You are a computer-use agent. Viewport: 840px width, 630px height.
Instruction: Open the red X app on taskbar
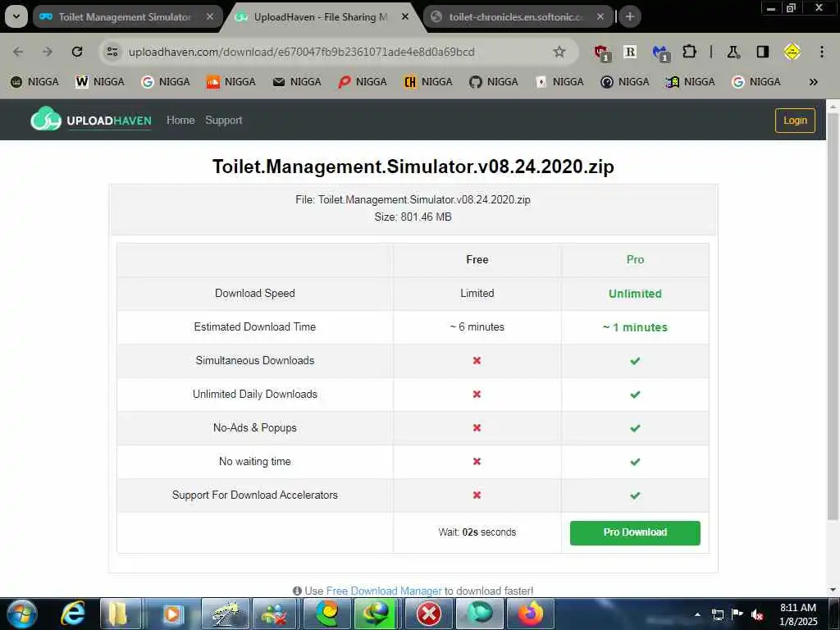(x=428, y=614)
